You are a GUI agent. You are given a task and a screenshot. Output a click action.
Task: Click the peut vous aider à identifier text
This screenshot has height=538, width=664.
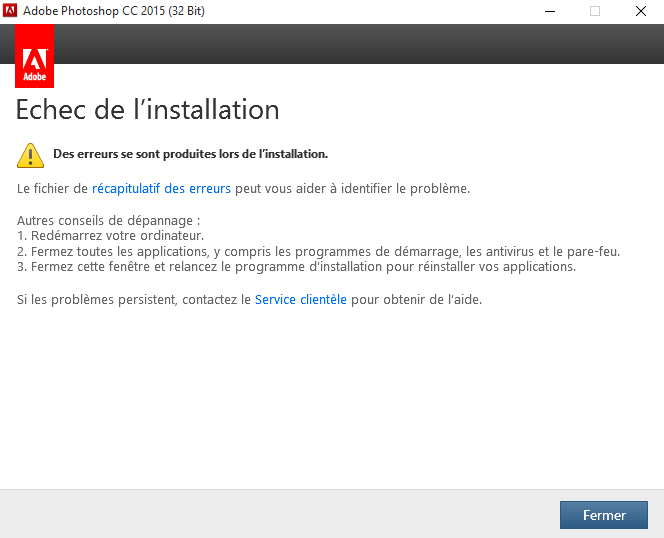click(x=352, y=189)
